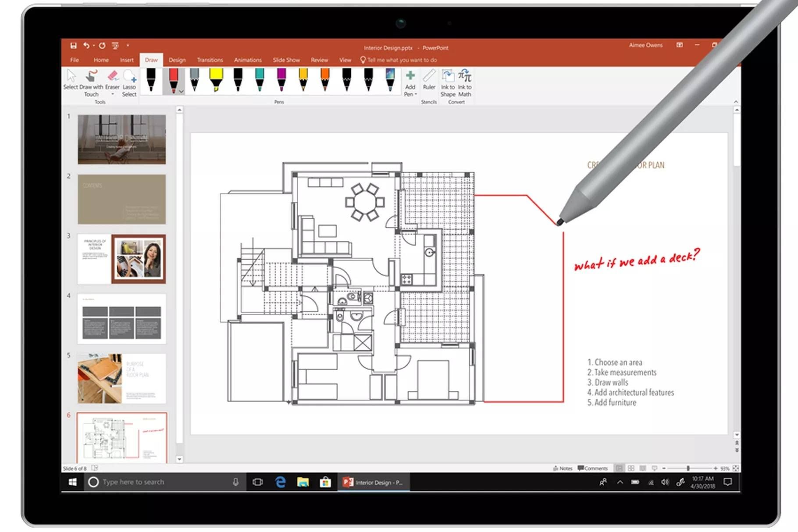The height and width of the screenshot is (532, 798).
Task: Open the File menu
Action: [75, 60]
